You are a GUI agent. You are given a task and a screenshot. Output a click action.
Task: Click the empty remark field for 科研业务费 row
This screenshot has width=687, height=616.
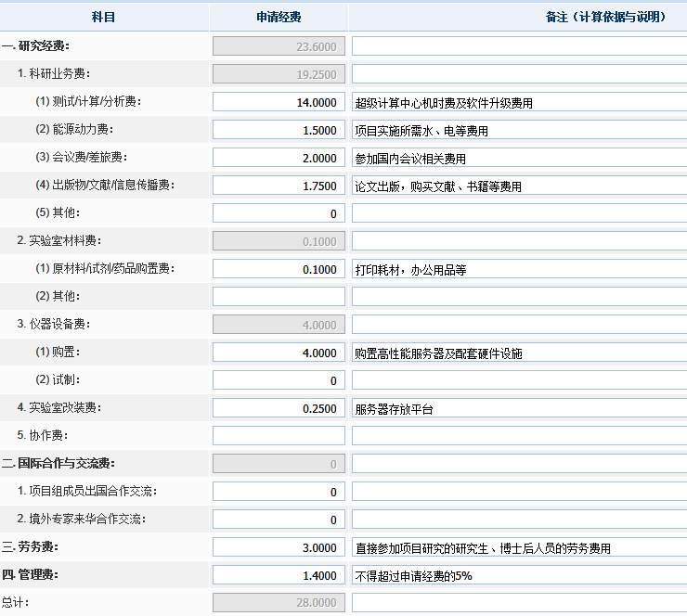519,74
